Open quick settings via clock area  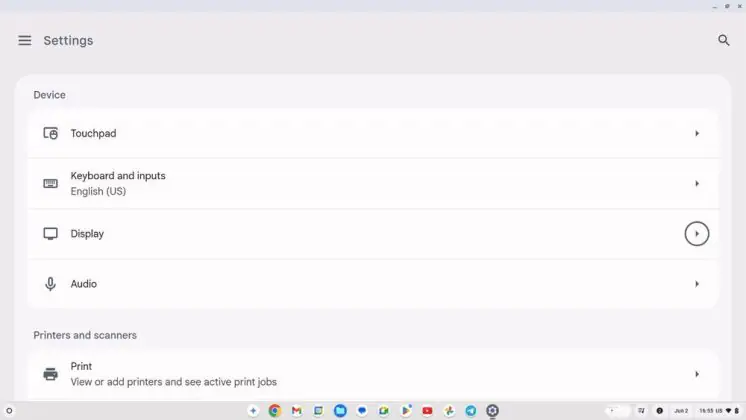tap(719, 410)
